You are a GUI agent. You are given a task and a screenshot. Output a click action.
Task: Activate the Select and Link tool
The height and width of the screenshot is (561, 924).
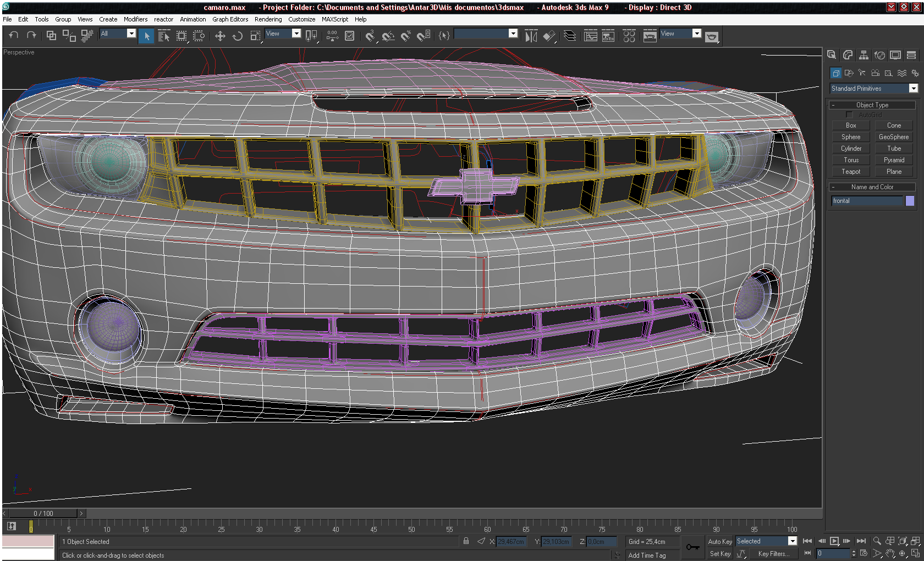click(51, 36)
